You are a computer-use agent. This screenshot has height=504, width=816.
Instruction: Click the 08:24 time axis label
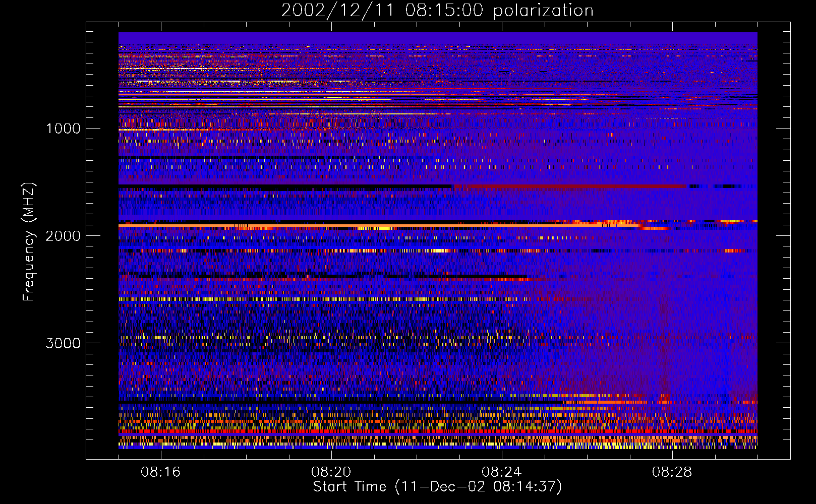pyautogui.click(x=502, y=472)
